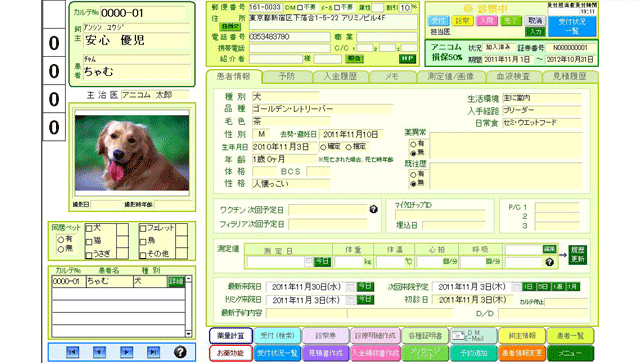Open calendar icon for トリミング来院日

click(350, 300)
